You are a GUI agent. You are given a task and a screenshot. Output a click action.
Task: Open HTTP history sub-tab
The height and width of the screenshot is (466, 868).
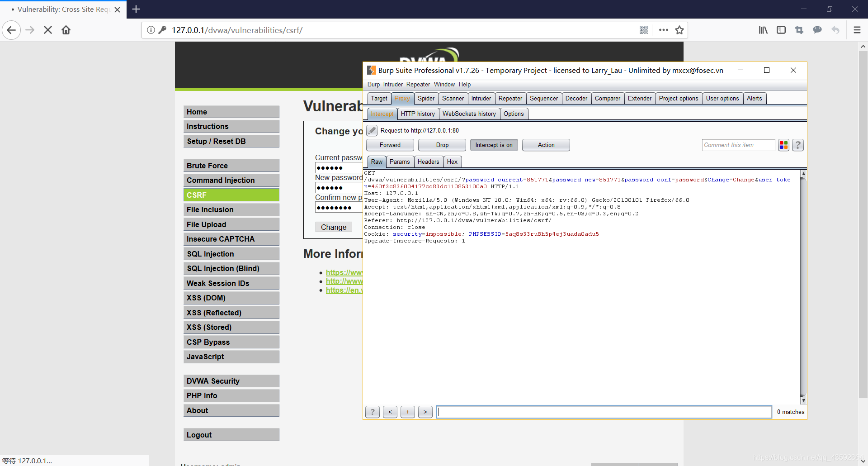[x=418, y=114]
